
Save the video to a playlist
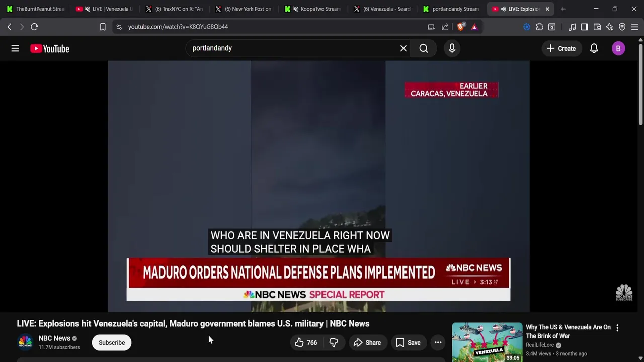408,343
